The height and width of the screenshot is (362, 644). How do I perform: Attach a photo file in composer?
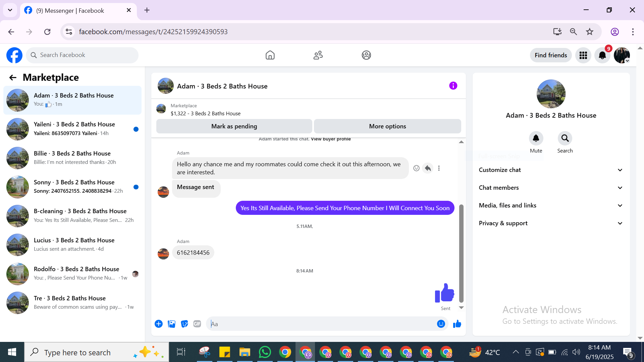171,324
